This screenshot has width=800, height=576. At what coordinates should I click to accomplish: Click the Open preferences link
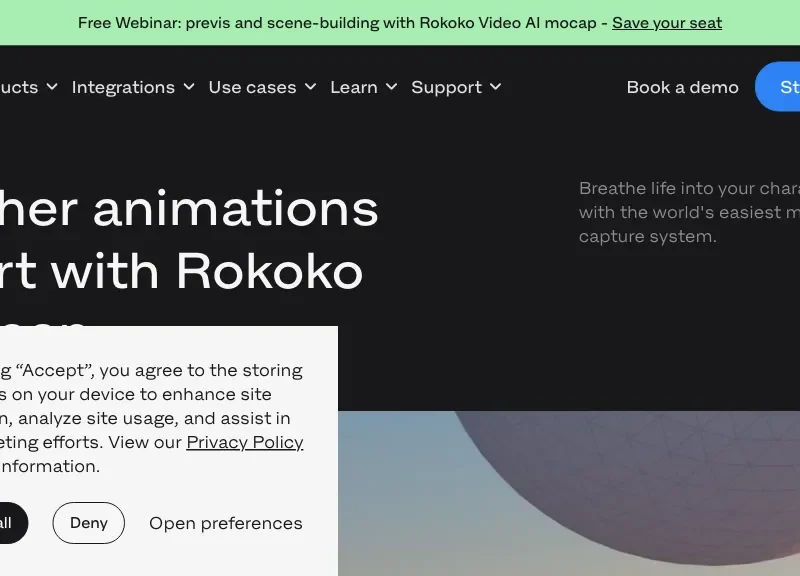point(225,523)
